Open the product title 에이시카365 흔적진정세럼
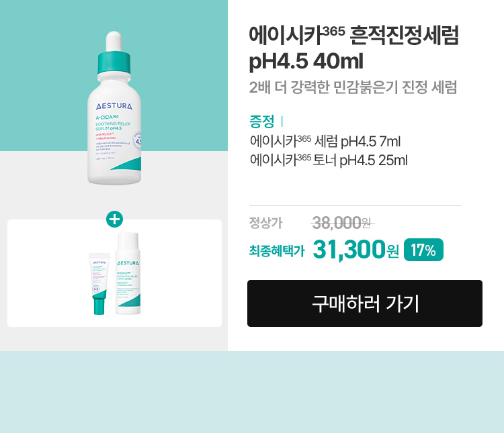504x433 pixels. pyautogui.click(x=353, y=35)
